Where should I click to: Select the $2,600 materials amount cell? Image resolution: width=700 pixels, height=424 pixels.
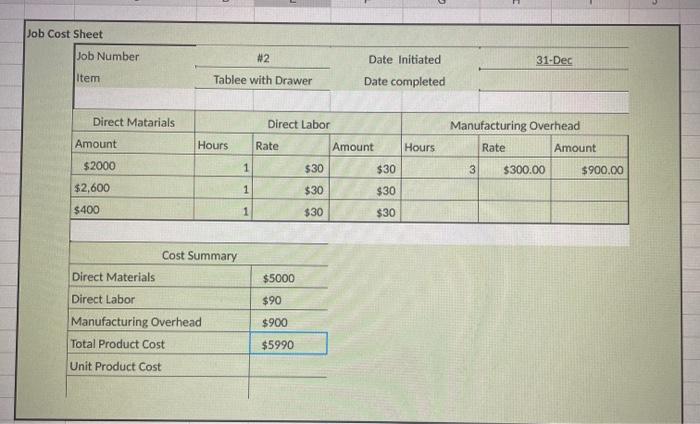[x=133, y=187]
